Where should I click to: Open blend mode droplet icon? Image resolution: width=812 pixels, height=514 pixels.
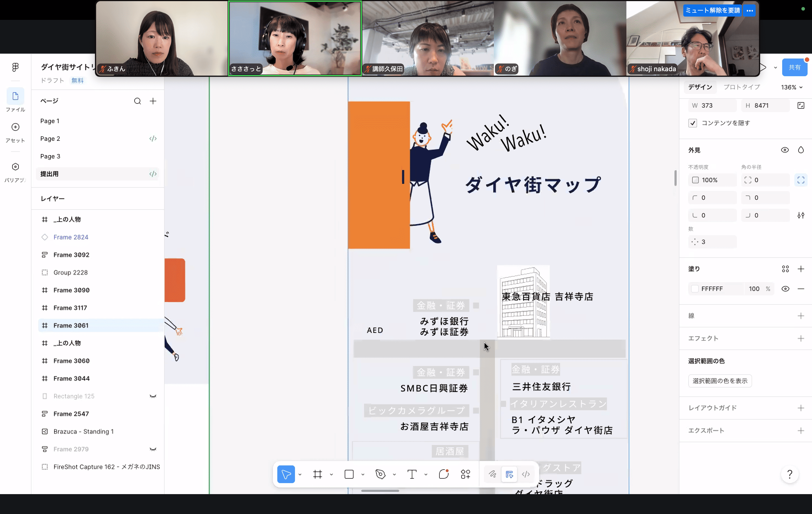click(x=801, y=150)
